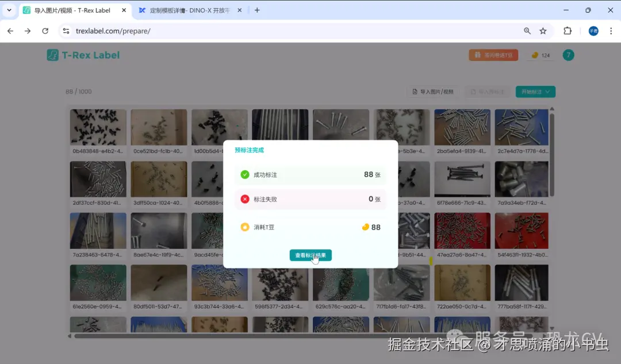Click the browser back arrow icon

tap(10, 31)
